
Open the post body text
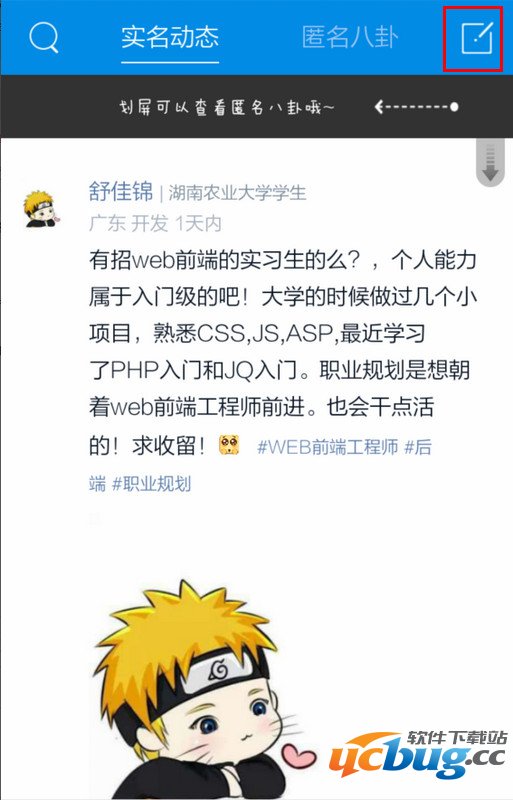click(x=282, y=353)
